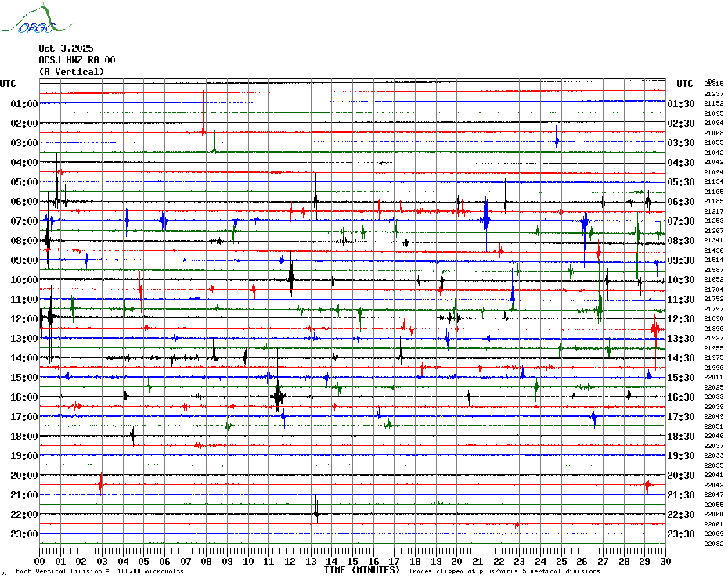Click the left UTC axis header
The height and width of the screenshot is (582, 728).
pos(8,84)
